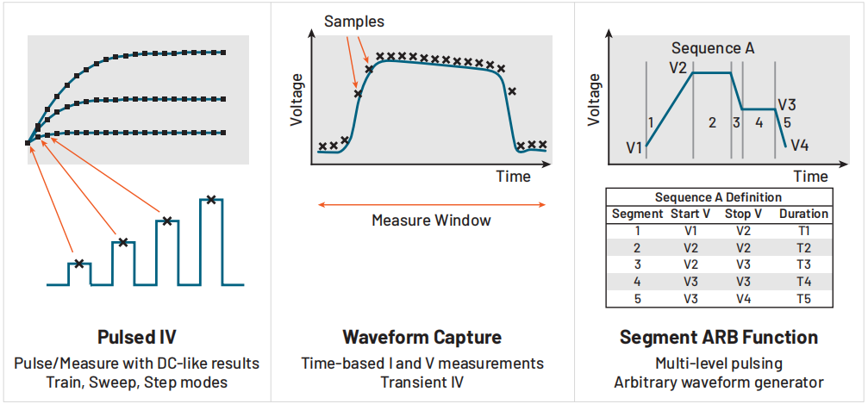Click the segment 5 row number

tap(635, 299)
